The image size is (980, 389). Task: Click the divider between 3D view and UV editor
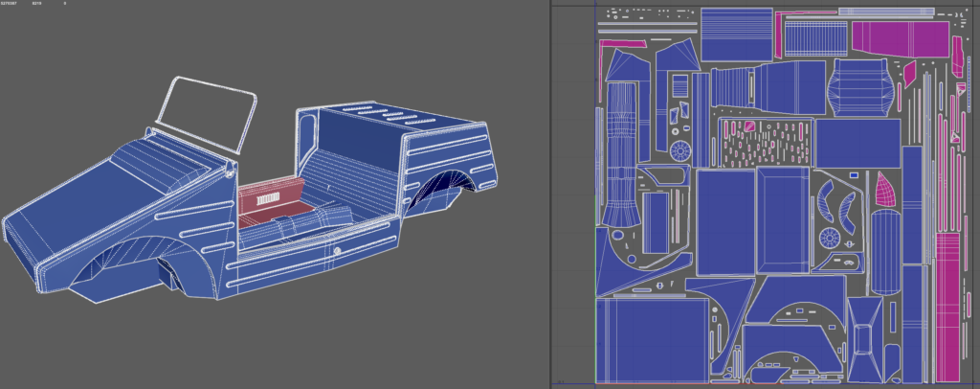click(x=549, y=192)
